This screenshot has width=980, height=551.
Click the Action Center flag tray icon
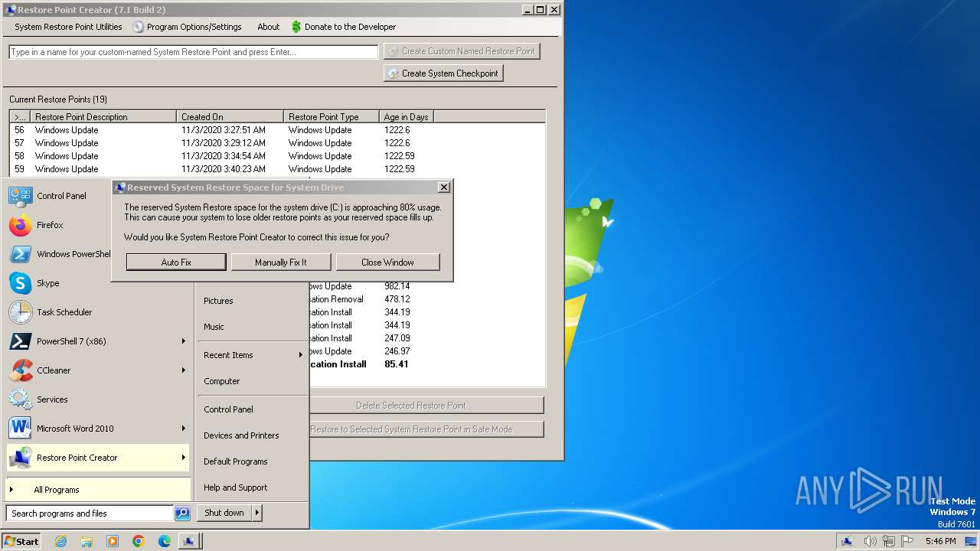[x=907, y=541]
